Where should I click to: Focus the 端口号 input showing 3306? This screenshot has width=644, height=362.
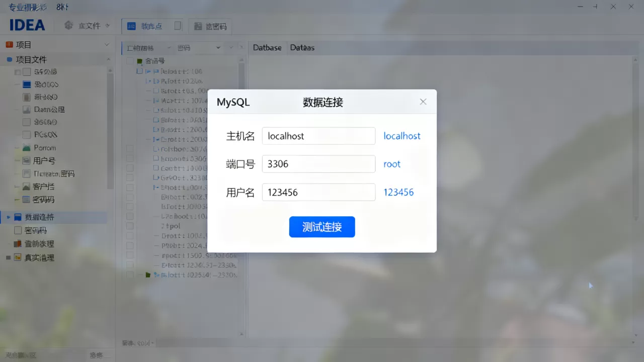(x=318, y=164)
